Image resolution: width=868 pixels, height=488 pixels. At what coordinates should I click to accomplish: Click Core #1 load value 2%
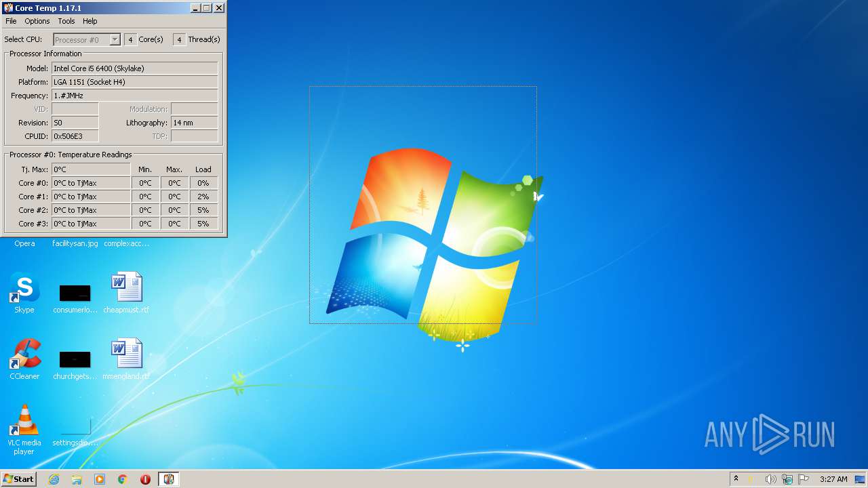203,197
